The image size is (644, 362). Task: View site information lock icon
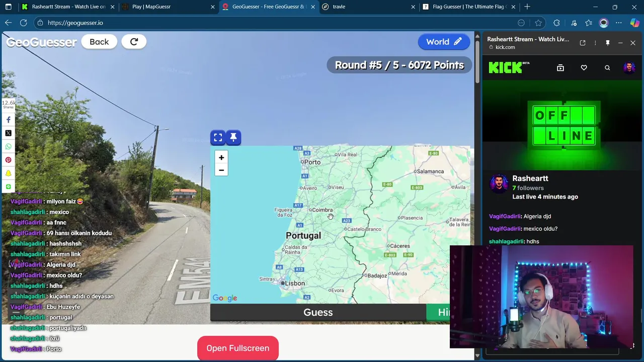tap(40, 23)
